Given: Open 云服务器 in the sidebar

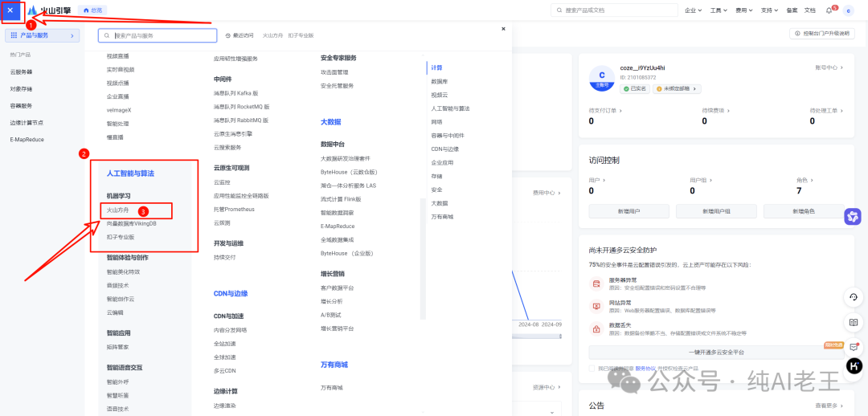Looking at the screenshot, I should 21,72.
